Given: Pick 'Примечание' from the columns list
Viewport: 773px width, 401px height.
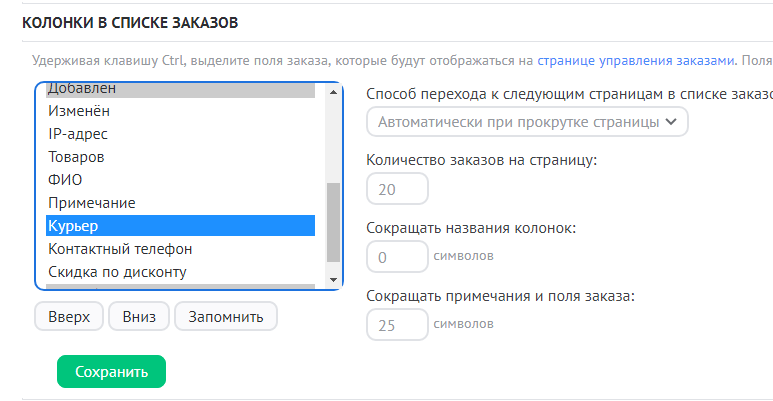Looking at the screenshot, I should point(92,203).
